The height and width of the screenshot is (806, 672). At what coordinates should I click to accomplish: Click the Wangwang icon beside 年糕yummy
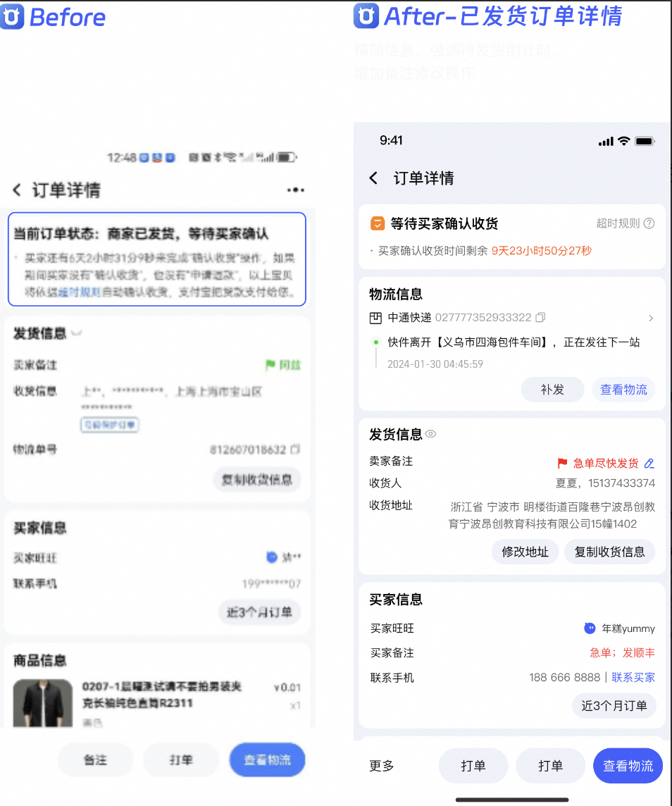point(590,628)
